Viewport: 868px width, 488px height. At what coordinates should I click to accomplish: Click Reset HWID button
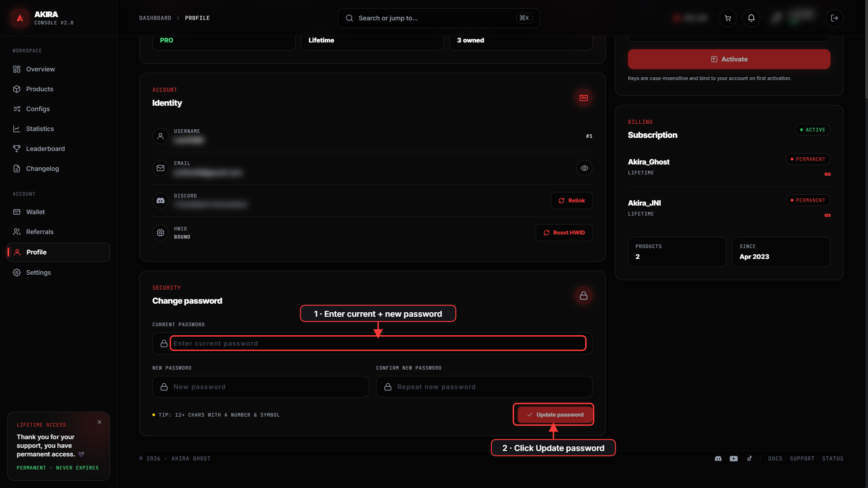564,233
